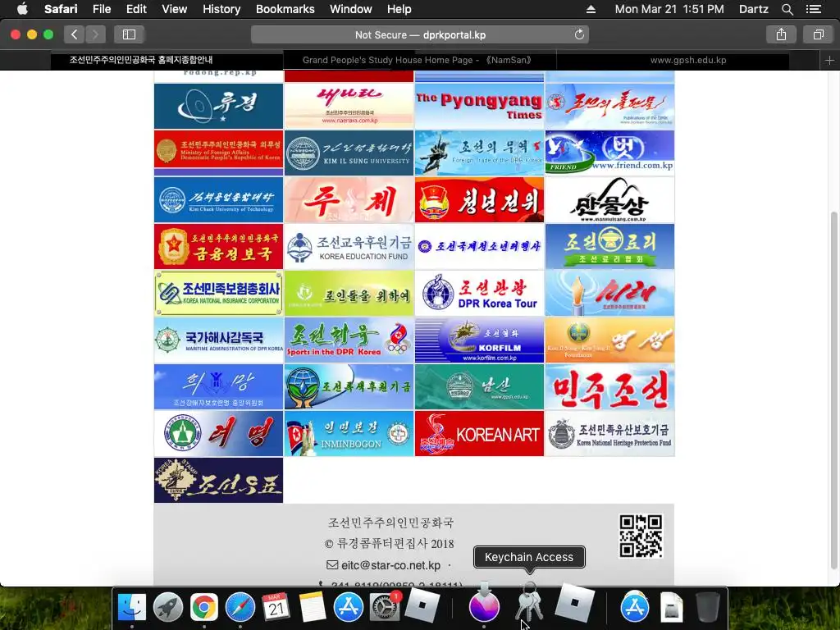The image size is (840, 630).
Task: Click the address bar showing dprkportal.kp
Action: [420, 34]
